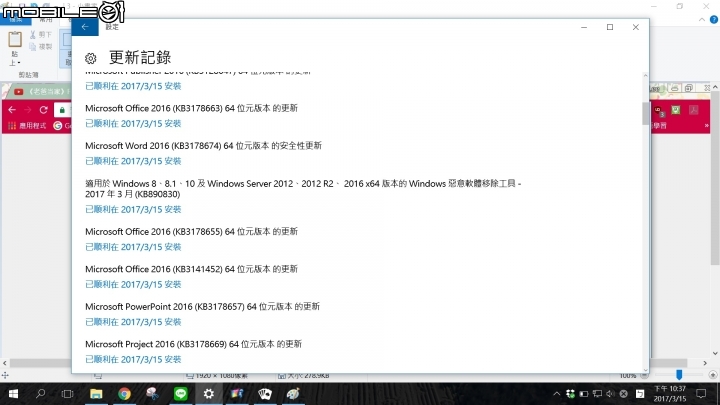The image size is (720, 405).
Task: Click install status link under Office KB3141452
Action: pos(133,285)
